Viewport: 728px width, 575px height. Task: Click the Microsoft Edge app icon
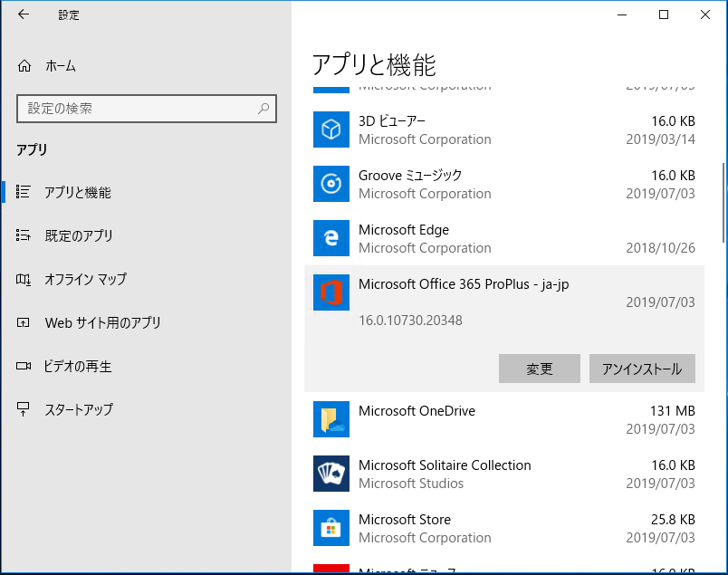click(331, 238)
